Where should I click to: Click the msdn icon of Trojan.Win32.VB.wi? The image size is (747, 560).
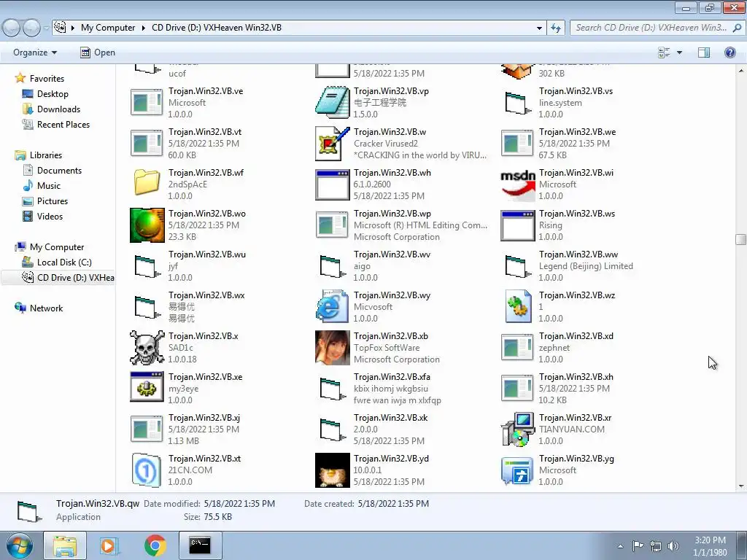point(518,184)
